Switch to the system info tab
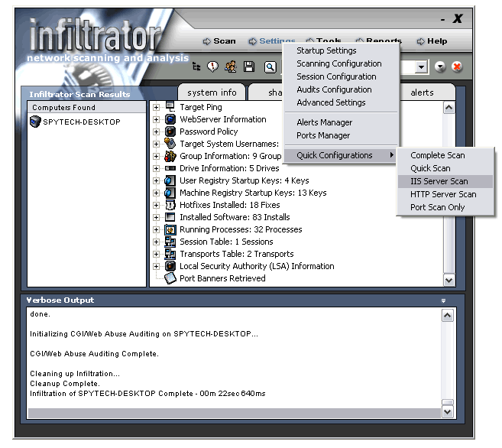The image size is (502, 448). click(212, 93)
